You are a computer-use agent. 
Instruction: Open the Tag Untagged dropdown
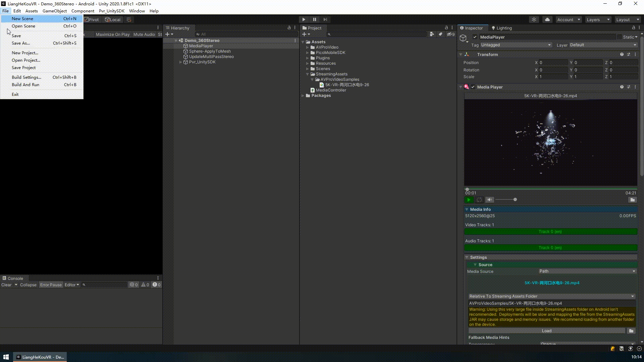[x=516, y=45]
